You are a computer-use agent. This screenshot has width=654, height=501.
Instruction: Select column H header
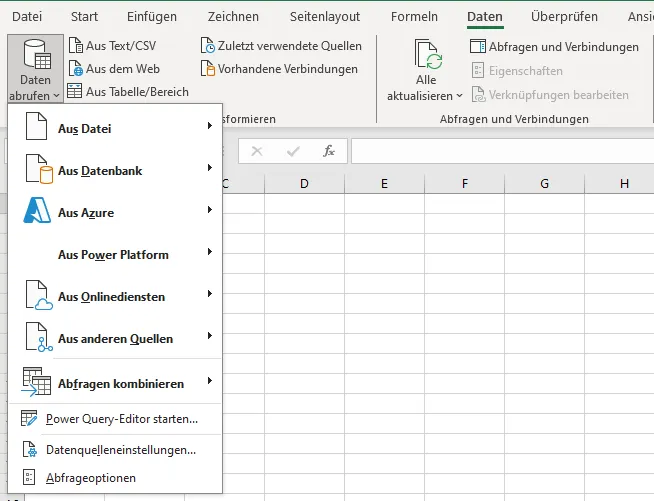620,184
